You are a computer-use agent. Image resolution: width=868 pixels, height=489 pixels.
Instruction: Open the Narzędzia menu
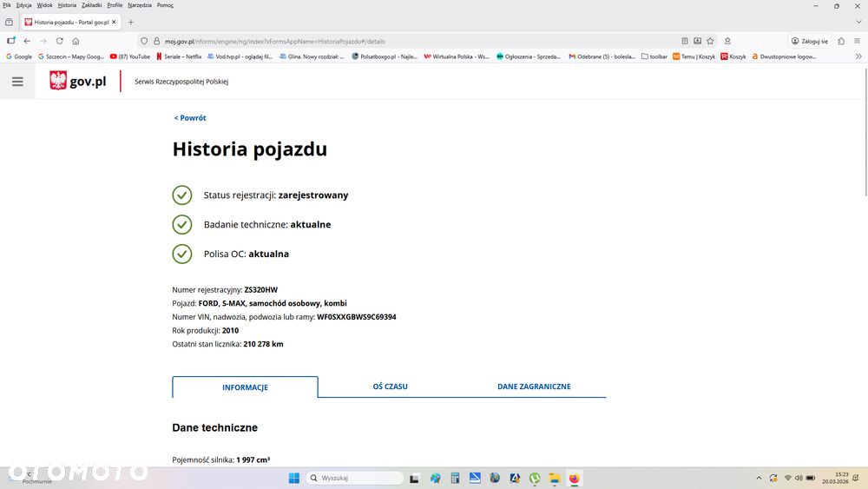[x=140, y=5]
